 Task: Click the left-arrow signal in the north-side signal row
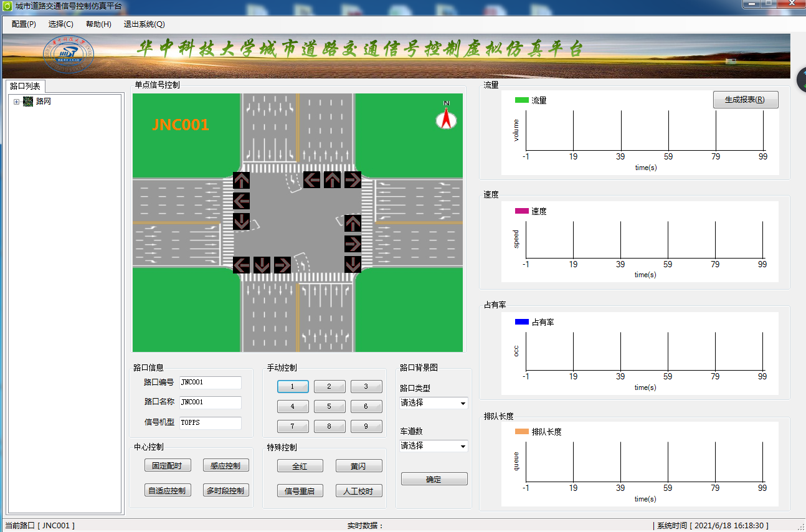(x=312, y=180)
